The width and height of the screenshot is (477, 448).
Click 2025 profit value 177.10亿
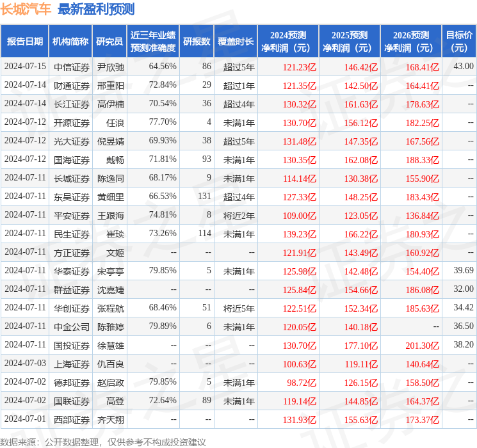click(x=361, y=346)
